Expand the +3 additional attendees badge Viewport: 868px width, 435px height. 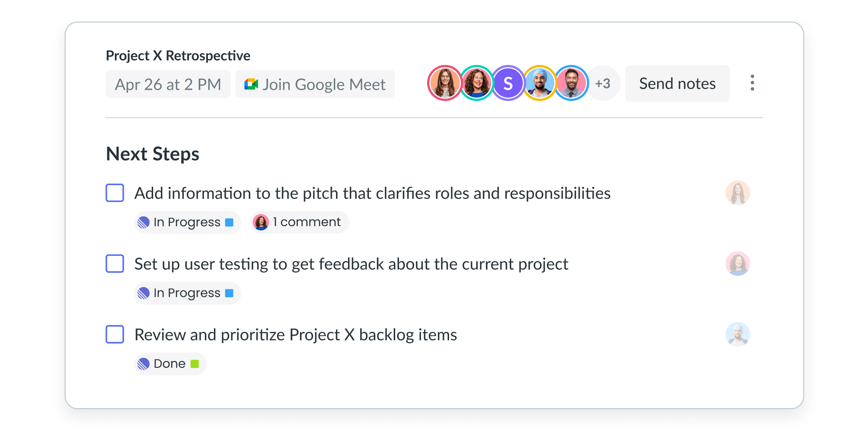point(603,83)
